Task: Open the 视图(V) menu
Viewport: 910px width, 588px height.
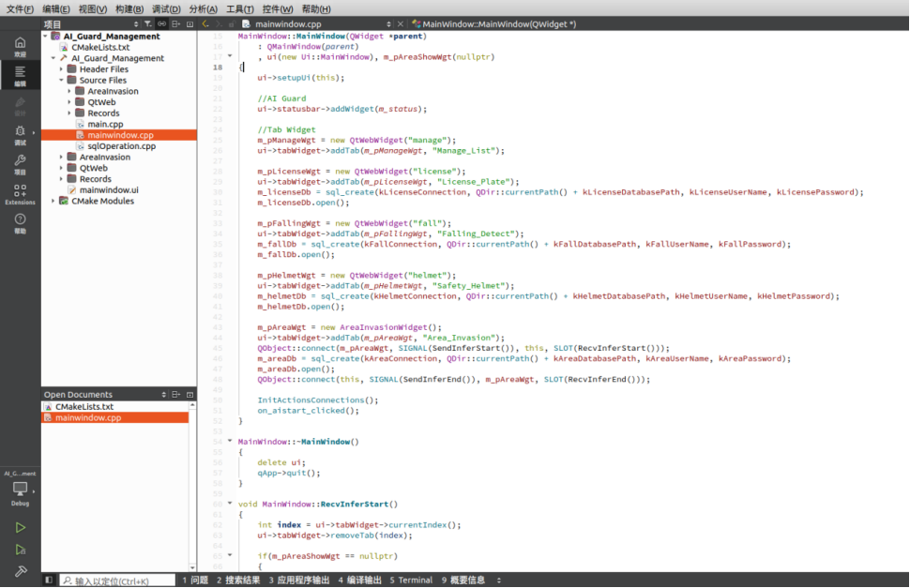Action: (93, 9)
